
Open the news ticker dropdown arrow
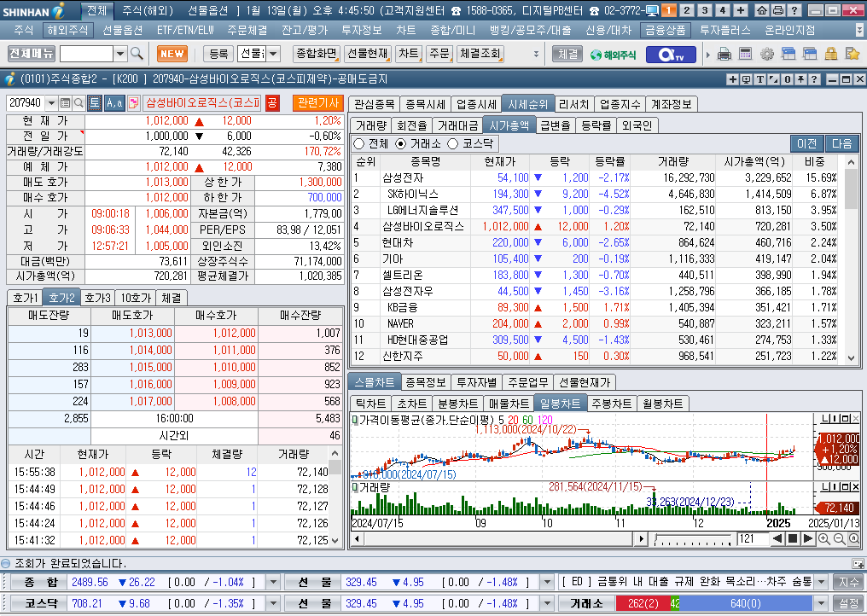(822, 582)
